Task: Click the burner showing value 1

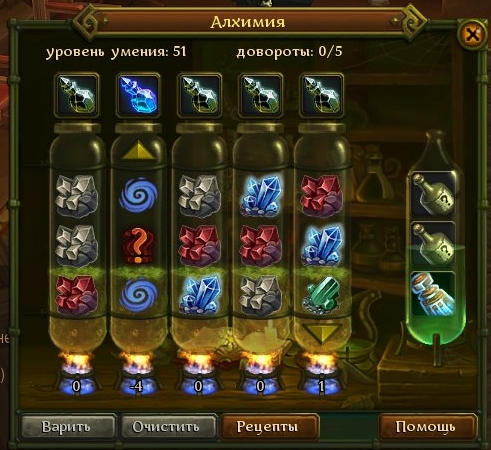Action: click(x=321, y=377)
